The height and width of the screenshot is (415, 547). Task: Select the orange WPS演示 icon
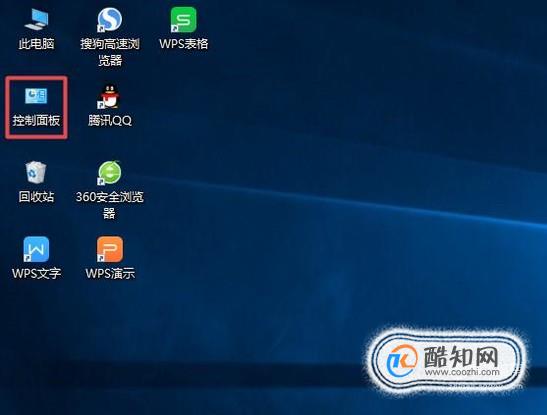click(110, 249)
